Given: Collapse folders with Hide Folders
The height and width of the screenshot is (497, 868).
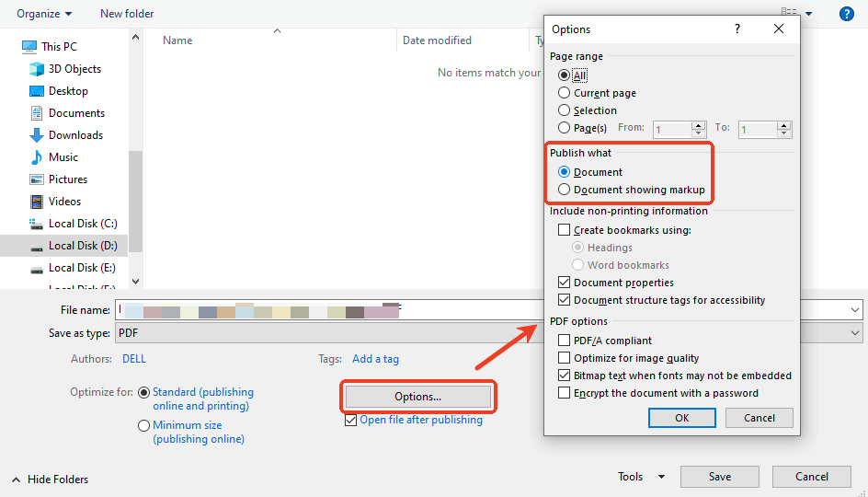Looking at the screenshot, I should tap(50, 479).
